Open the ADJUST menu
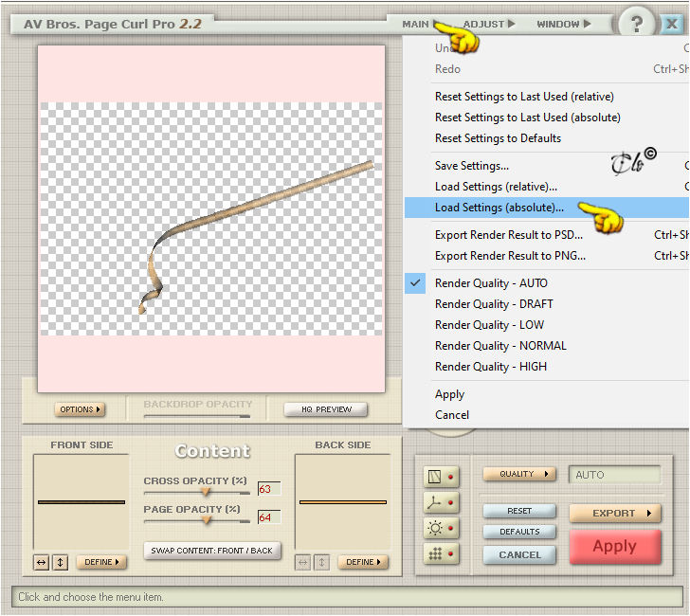This screenshot has width=690, height=616. pos(488,24)
